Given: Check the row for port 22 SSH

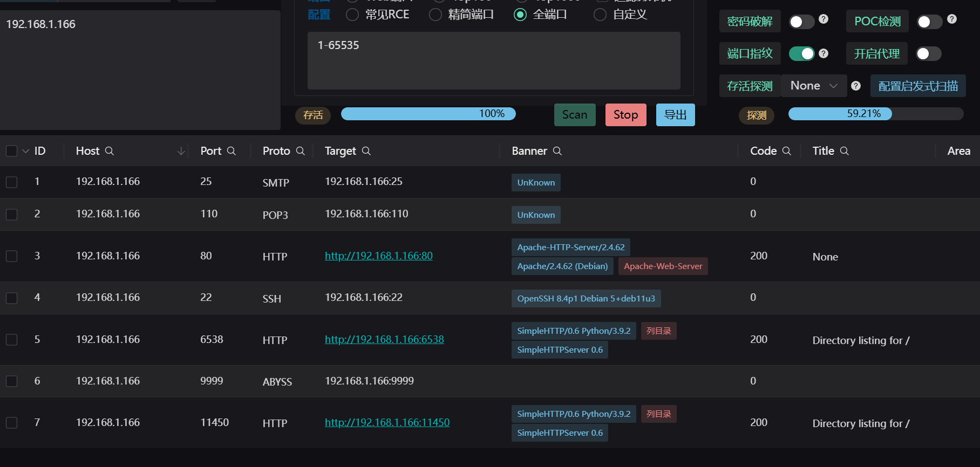Looking at the screenshot, I should [x=11, y=298].
